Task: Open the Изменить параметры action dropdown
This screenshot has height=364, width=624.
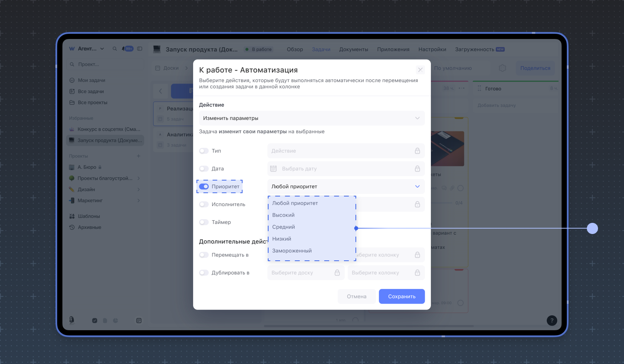Action: pos(312,118)
